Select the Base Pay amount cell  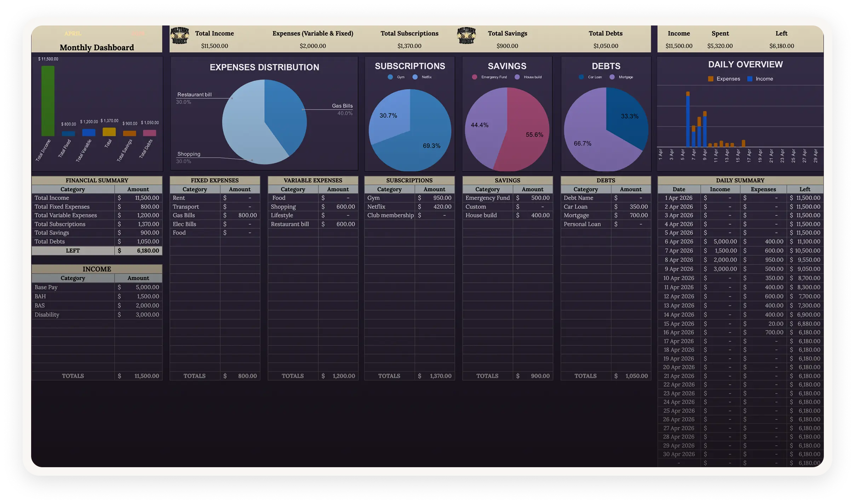pyautogui.click(x=138, y=287)
